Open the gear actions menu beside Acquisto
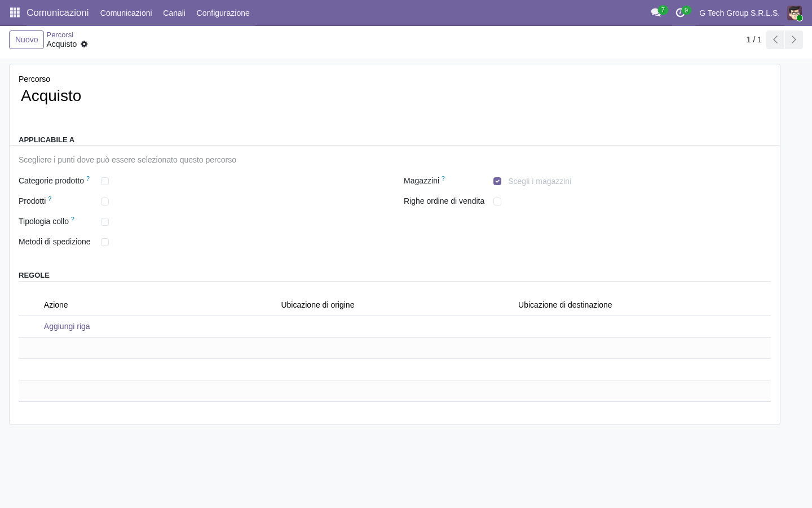 tap(84, 44)
